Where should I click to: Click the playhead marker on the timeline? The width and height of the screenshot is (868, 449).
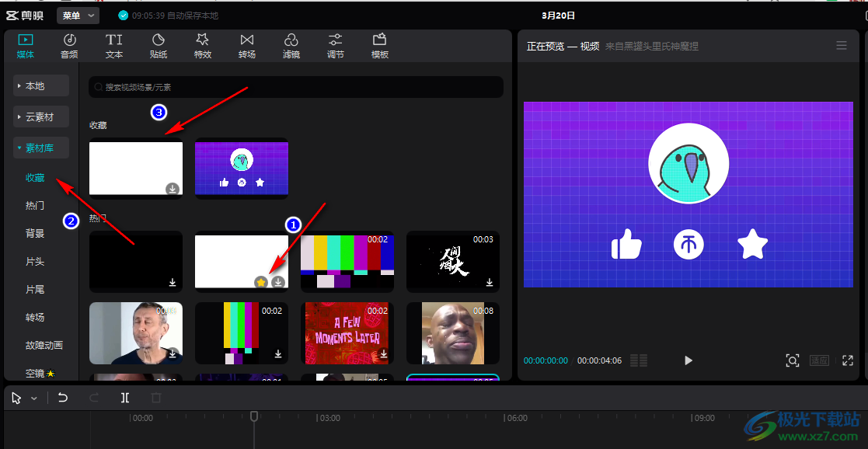point(253,417)
